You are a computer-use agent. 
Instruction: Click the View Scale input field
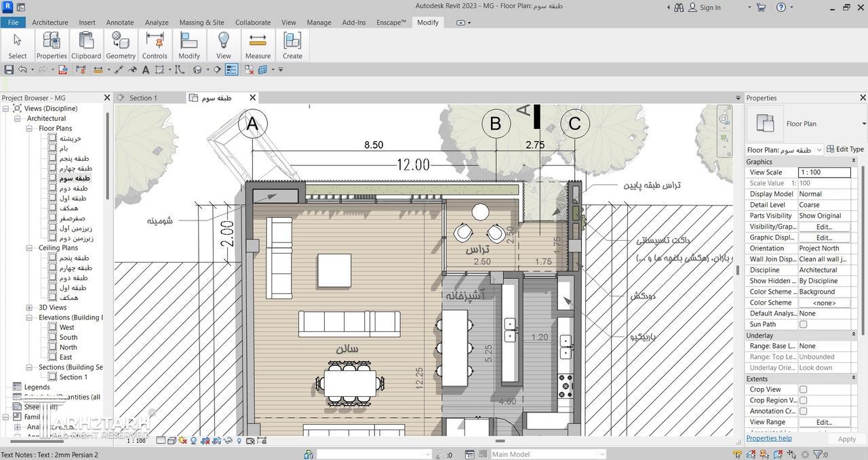coord(823,172)
